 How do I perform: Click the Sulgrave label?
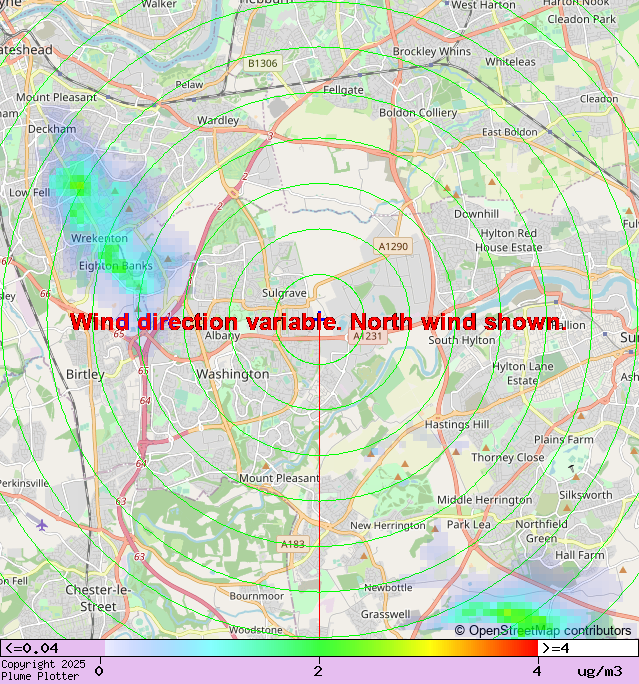pyautogui.click(x=284, y=293)
